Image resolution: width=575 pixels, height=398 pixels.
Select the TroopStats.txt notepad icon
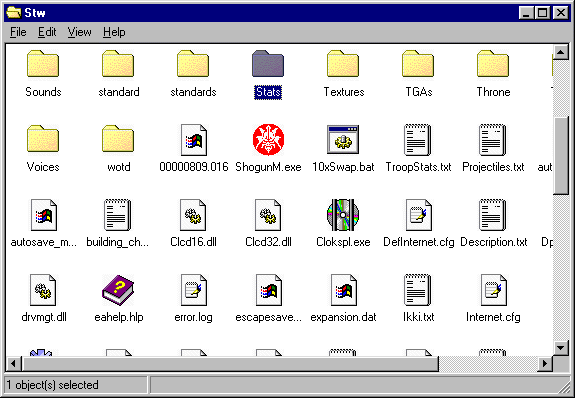pyautogui.click(x=417, y=140)
